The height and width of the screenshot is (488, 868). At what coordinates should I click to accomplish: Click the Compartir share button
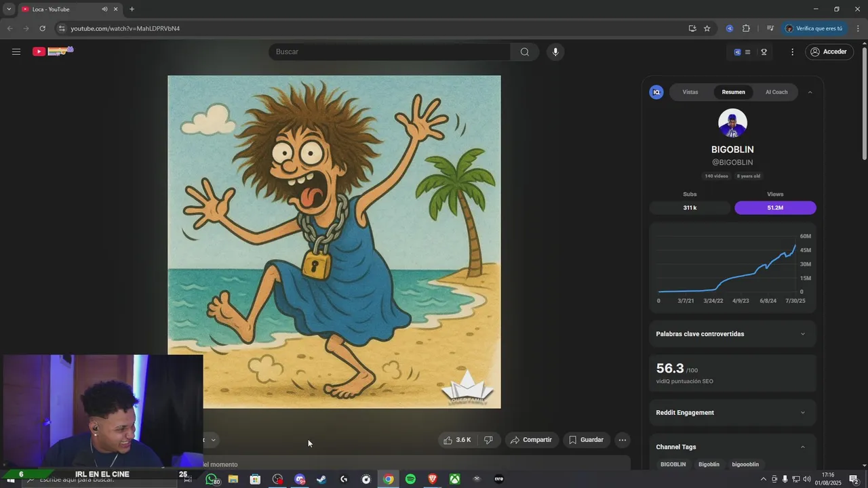(x=532, y=440)
